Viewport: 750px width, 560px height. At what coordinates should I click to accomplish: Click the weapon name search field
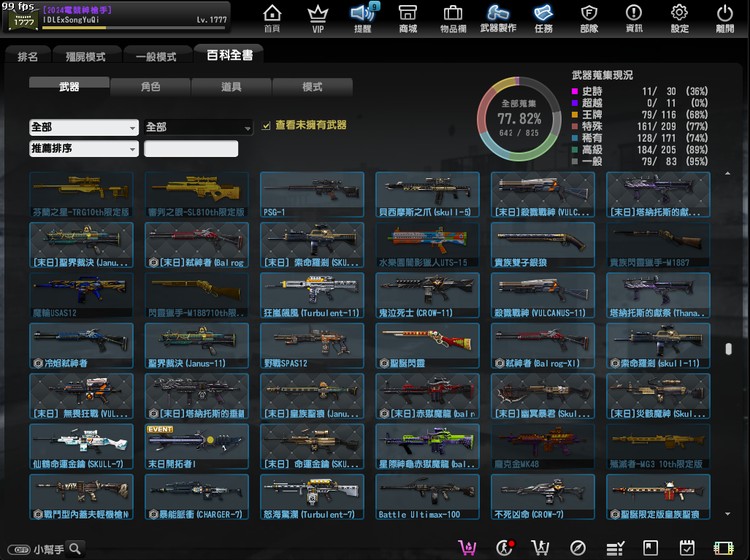pos(191,148)
